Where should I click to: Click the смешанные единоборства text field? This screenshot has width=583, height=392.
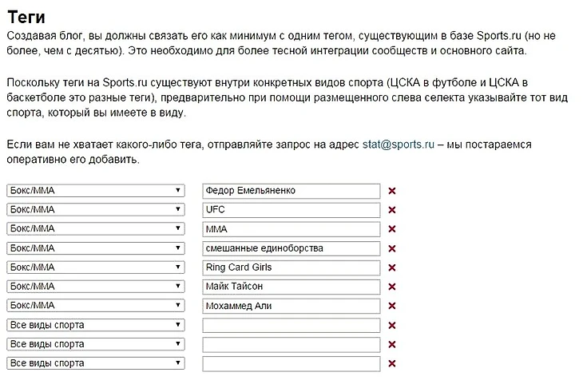[291, 248]
